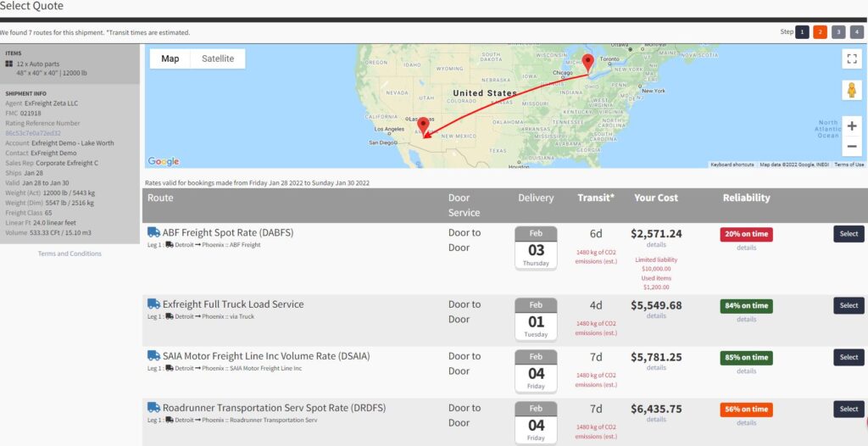Select the Roadrunner Transportation quote
868x446 pixels.
[x=849, y=409]
